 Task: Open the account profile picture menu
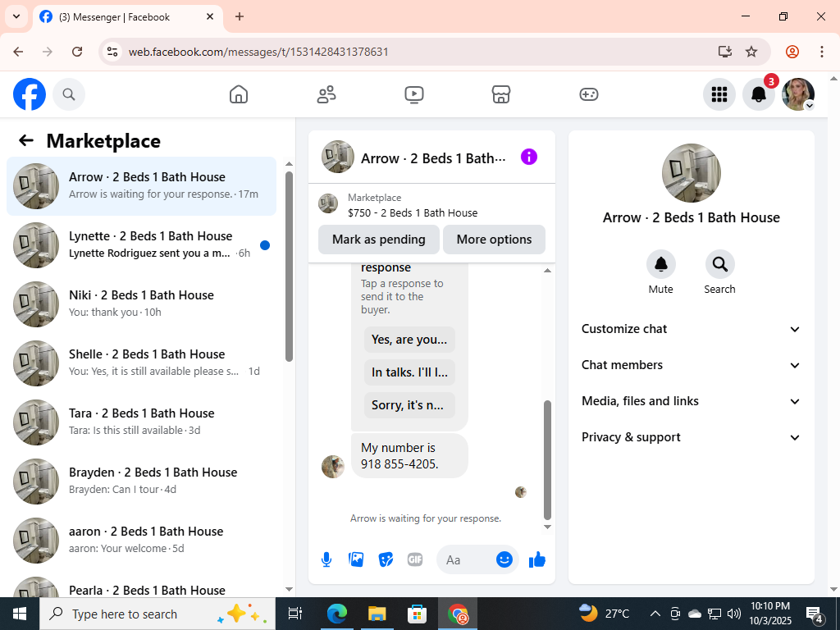pyautogui.click(x=798, y=94)
